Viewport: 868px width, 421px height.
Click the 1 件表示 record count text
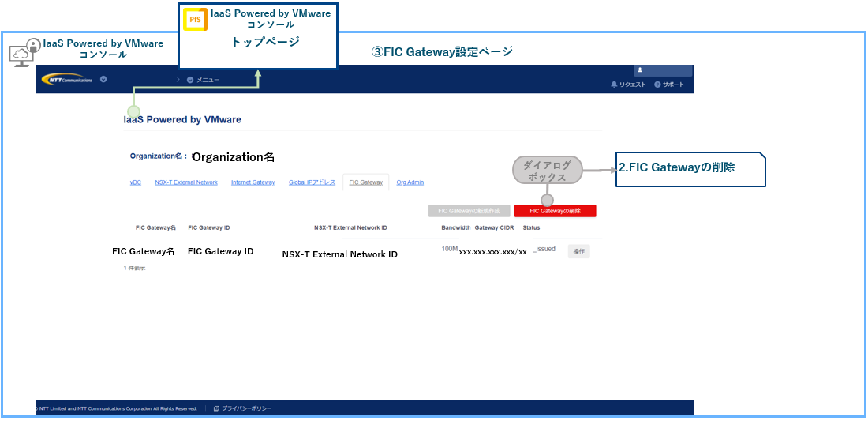[134, 268]
